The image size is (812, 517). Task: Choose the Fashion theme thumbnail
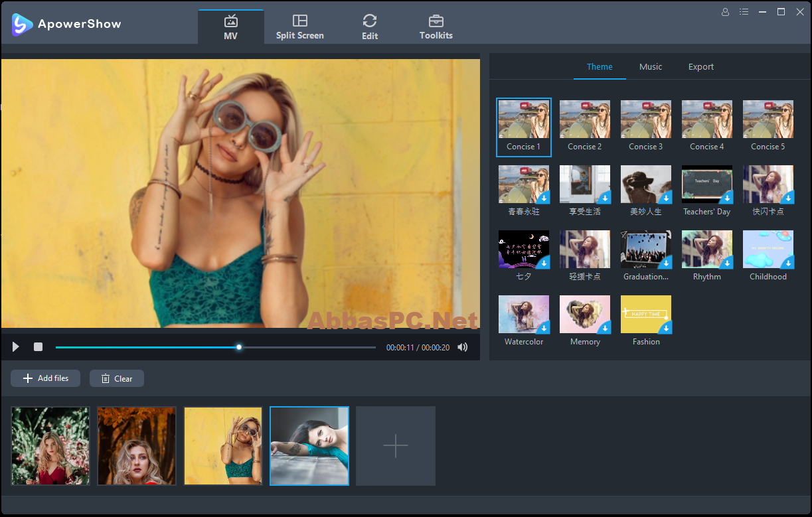[646, 315]
